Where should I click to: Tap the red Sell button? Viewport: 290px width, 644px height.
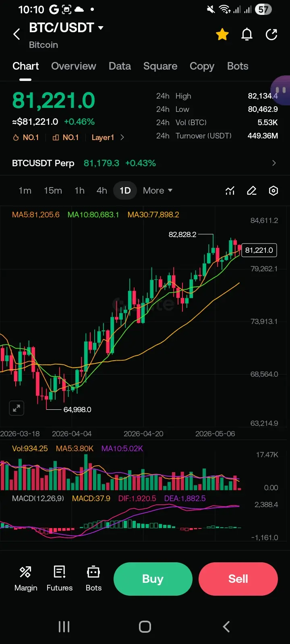238,579
